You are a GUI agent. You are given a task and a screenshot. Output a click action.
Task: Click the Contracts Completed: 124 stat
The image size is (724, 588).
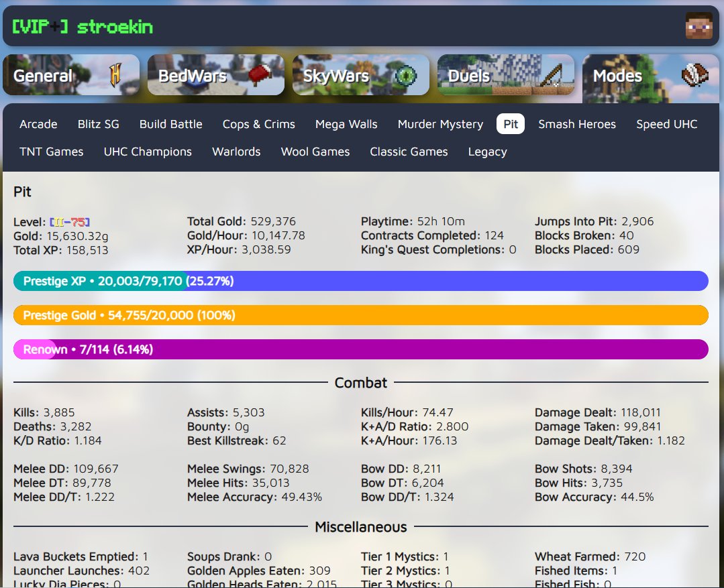pos(432,235)
